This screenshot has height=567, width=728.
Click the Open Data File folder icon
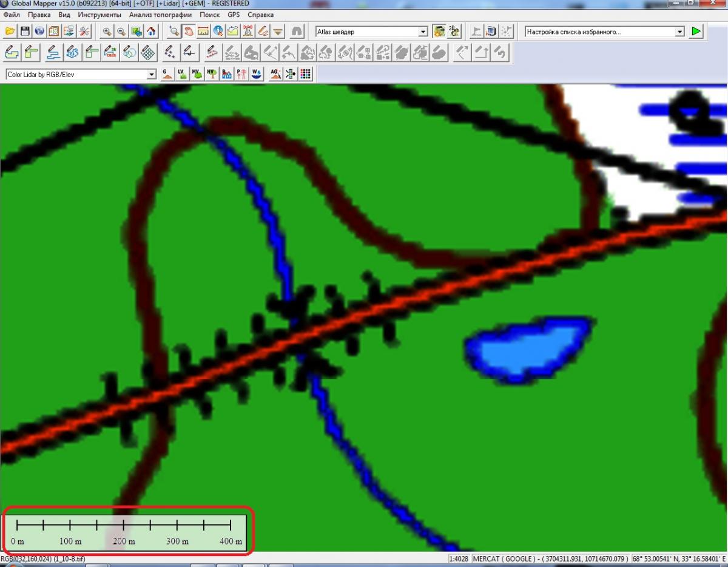coord(10,31)
